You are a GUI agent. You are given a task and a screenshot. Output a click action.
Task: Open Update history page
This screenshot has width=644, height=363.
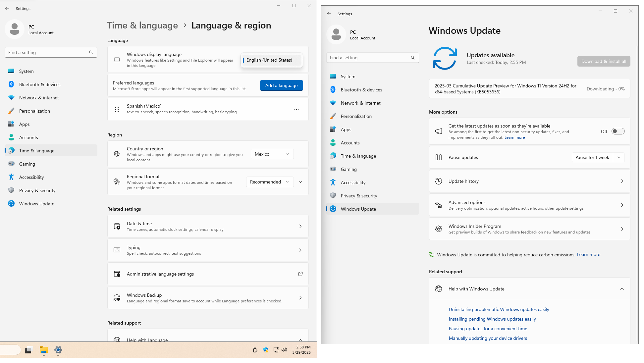click(530, 181)
